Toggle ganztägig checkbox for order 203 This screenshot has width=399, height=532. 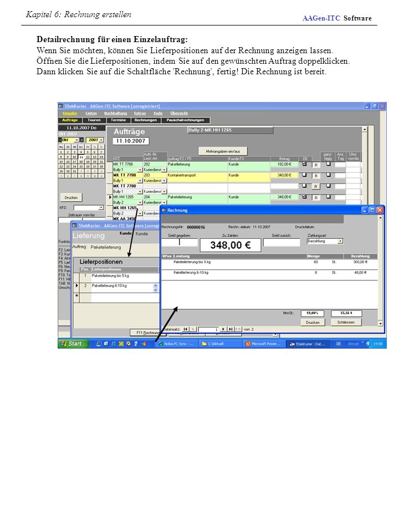click(328, 175)
